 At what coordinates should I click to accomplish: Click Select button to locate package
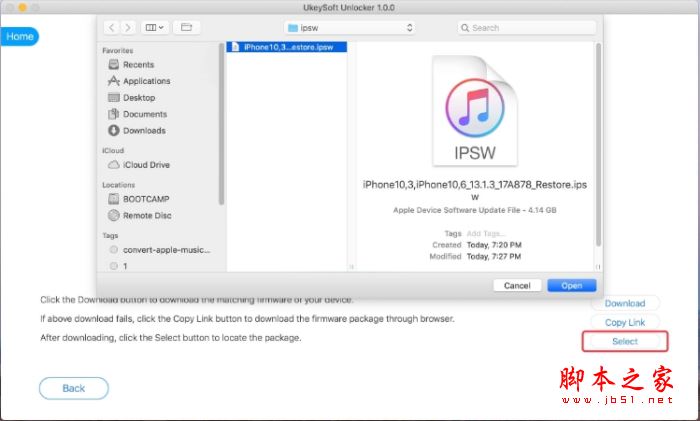(625, 342)
